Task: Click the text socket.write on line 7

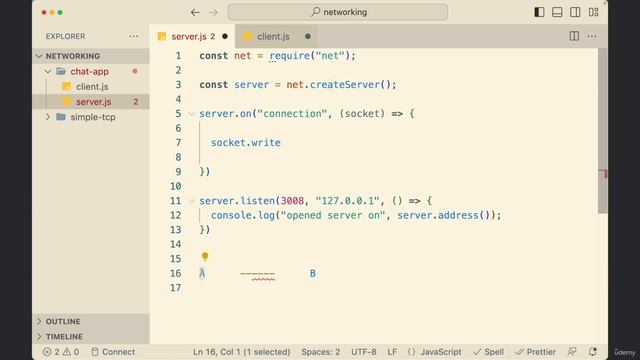Action: point(246,143)
